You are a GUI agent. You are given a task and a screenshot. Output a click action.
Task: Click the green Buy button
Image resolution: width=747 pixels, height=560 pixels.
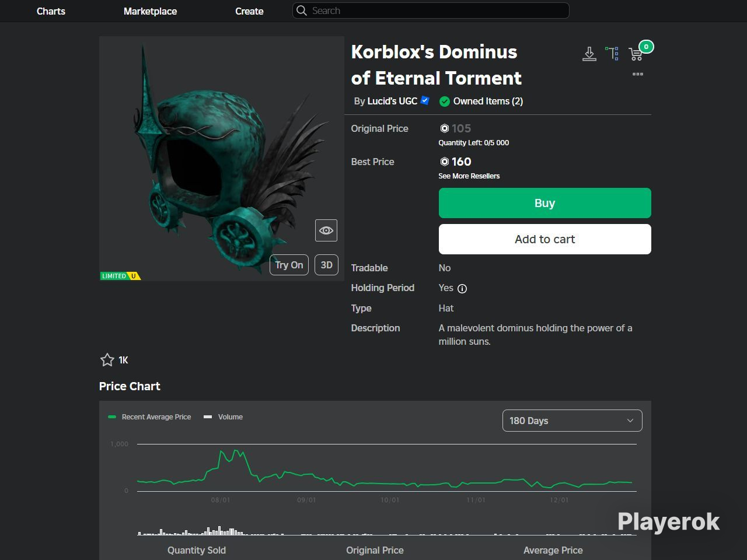pos(544,203)
